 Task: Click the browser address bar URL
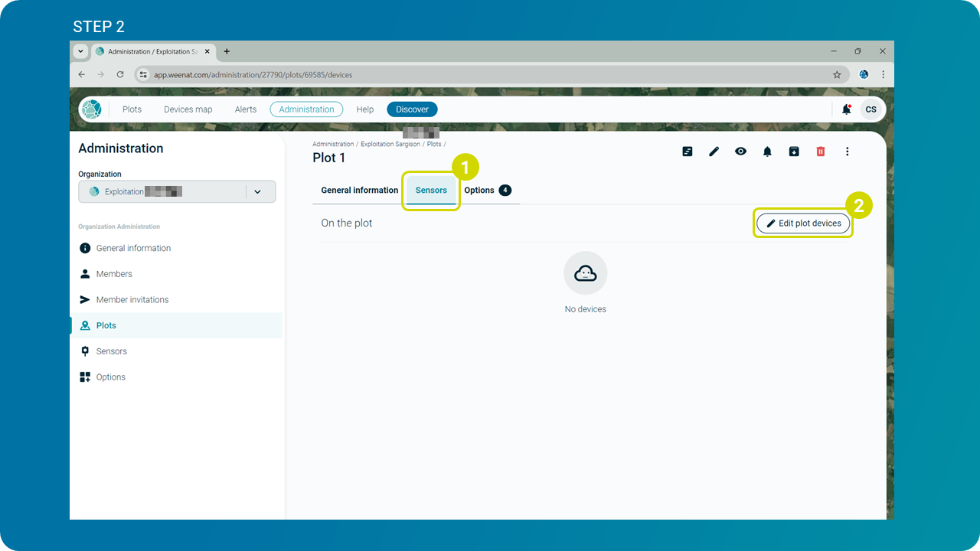click(253, 75)
